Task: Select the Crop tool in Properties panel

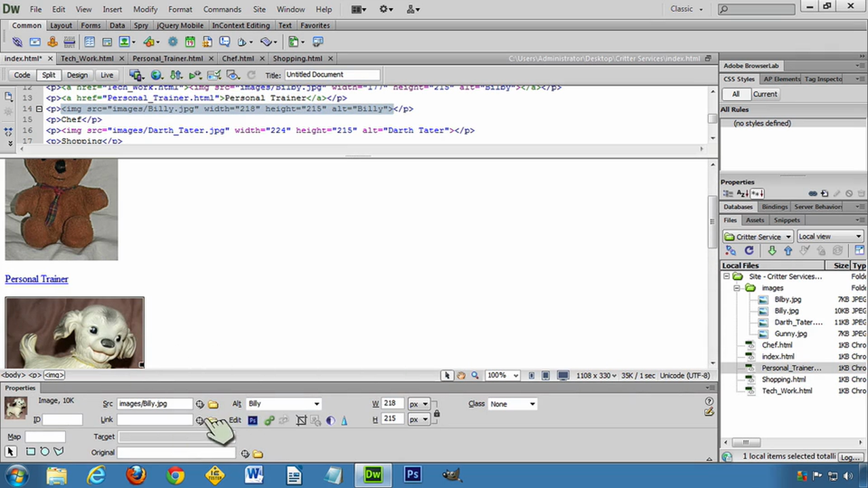Action: [x=301, y=419]
